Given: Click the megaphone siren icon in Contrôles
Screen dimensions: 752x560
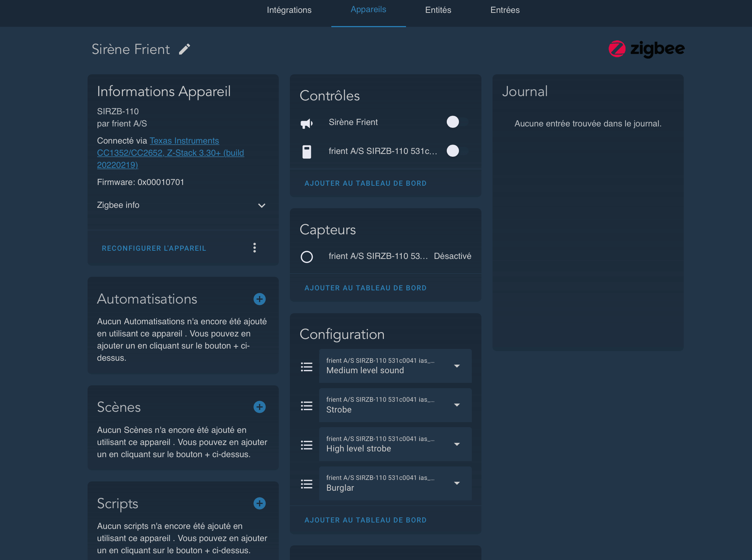Looking at the screenshot, I should click(307, 123).
